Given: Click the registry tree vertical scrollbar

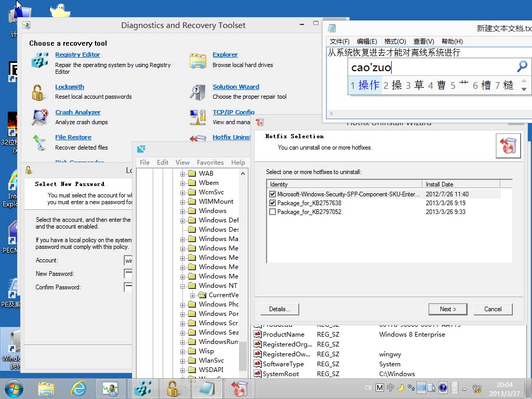Looking at the screenshot, I should pos(243,356).
